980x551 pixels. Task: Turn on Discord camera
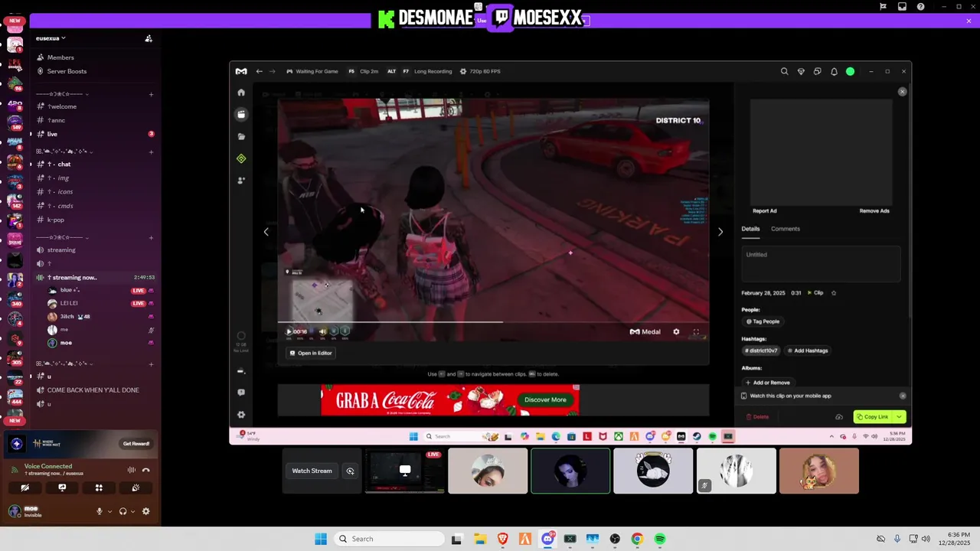(25, 487)
